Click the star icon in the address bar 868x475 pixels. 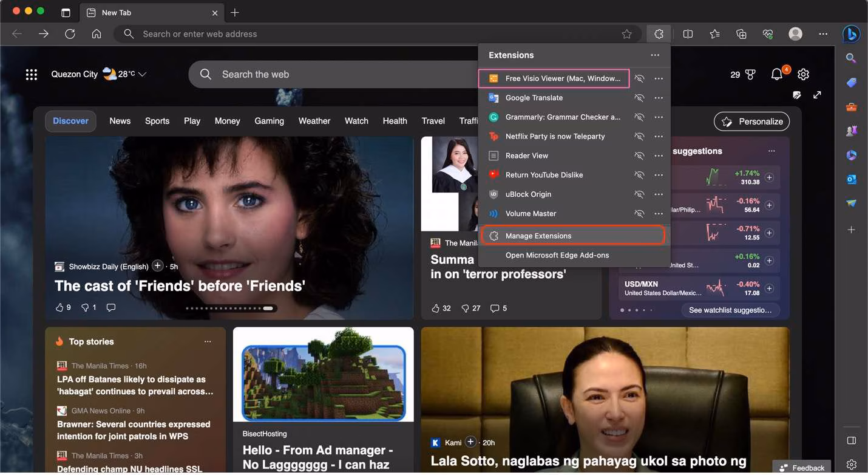click(626, 34)
